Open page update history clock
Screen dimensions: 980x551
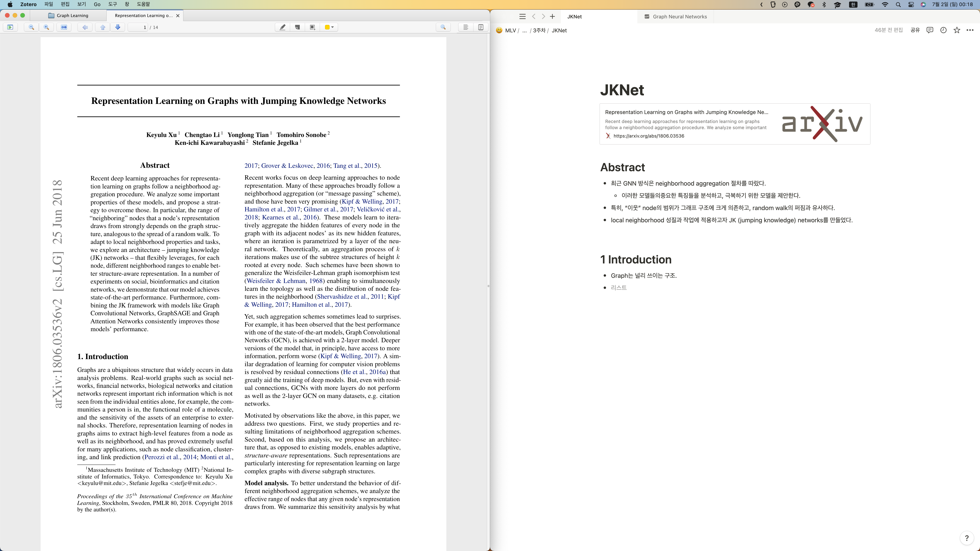click(943, 30)
